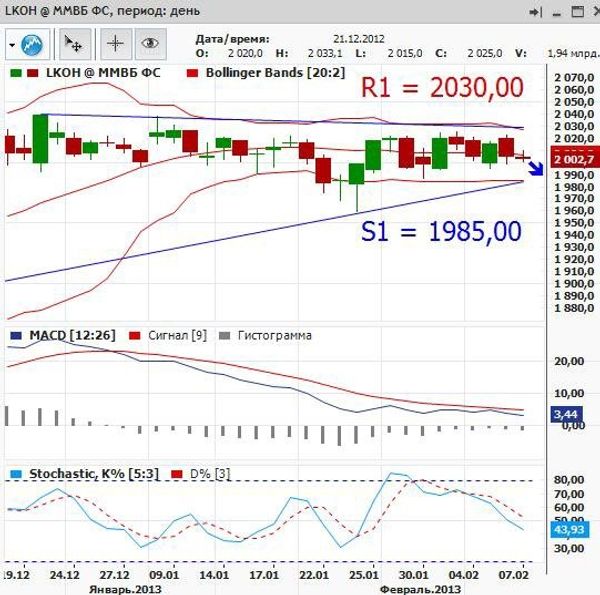Image resolution: width=600 pixels, height=595 pixels.
Task: Select the Bollinger Bands [20:2] legend label
Action: pyautogui.click(x=275, y=73)
